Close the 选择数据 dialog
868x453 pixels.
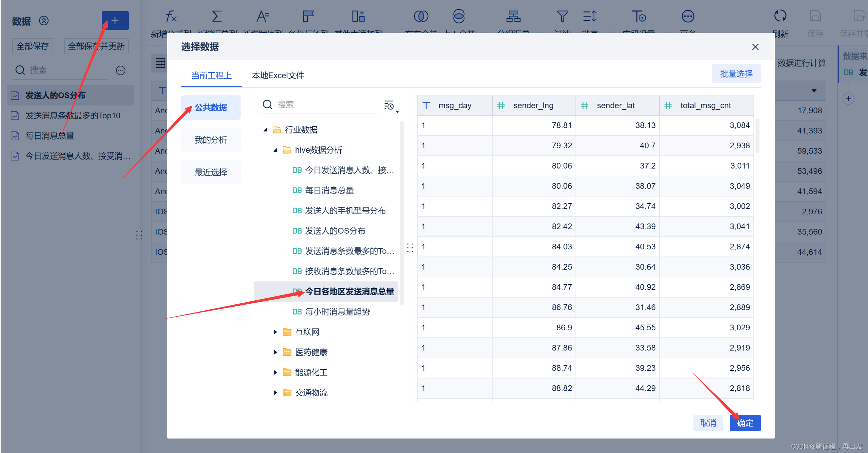pos(755,47)
